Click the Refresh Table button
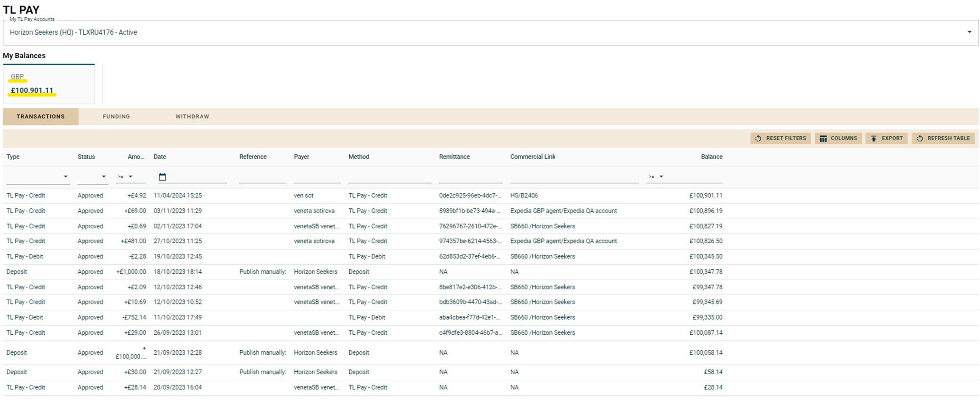This screenshot has height=402, width=980. point(944,138)
